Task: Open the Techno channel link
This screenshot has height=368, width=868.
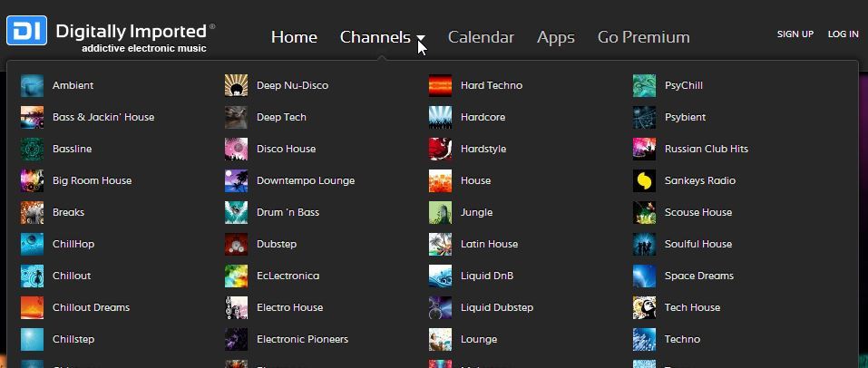Action: point(683,339)
